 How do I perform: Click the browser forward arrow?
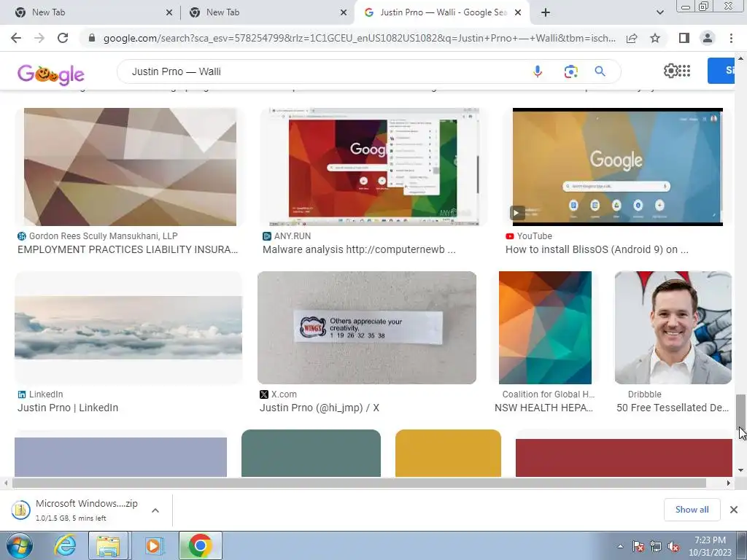[39, 38]
